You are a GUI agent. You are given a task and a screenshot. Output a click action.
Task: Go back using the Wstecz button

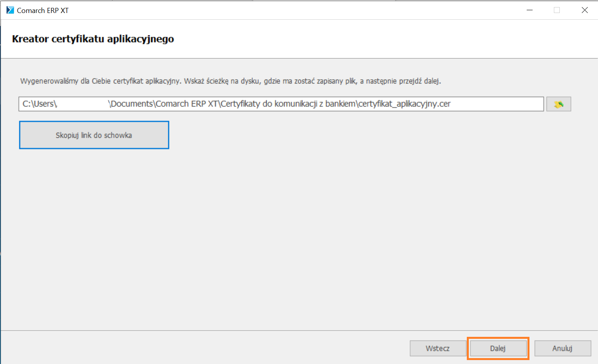pos(437,348)
